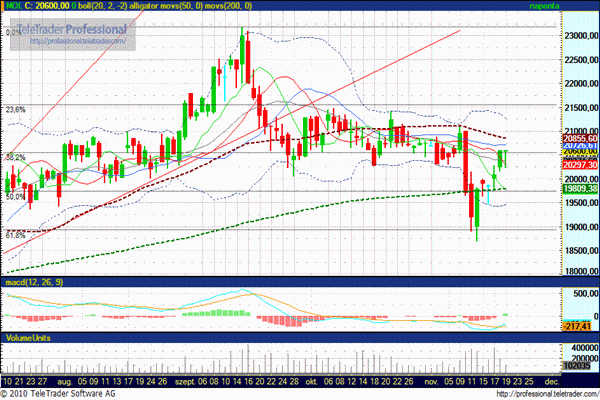Select the 61.8% Fibonacci level label
Screen dimensions: 600x400
(x=15, y=233)
